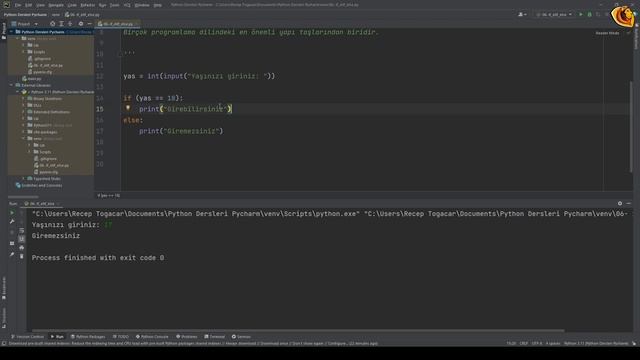Expand the Typeshed Stubs node
640x360 pixels.
point(24,179)
